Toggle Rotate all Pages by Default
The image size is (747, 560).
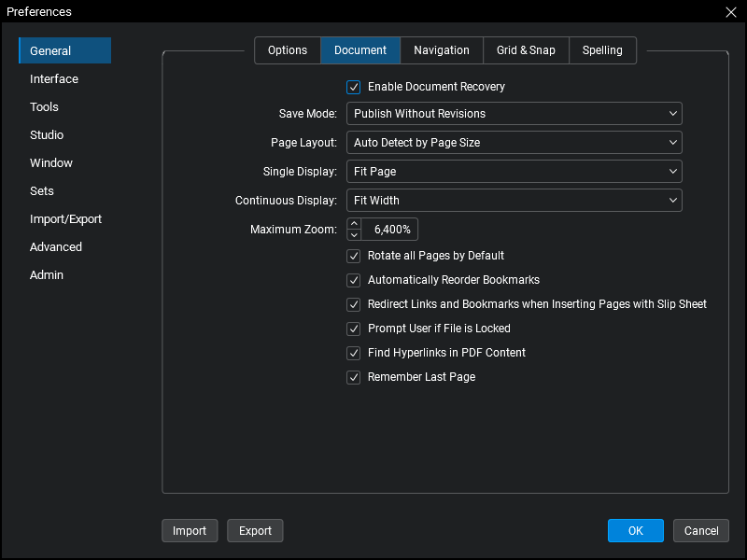354,256
